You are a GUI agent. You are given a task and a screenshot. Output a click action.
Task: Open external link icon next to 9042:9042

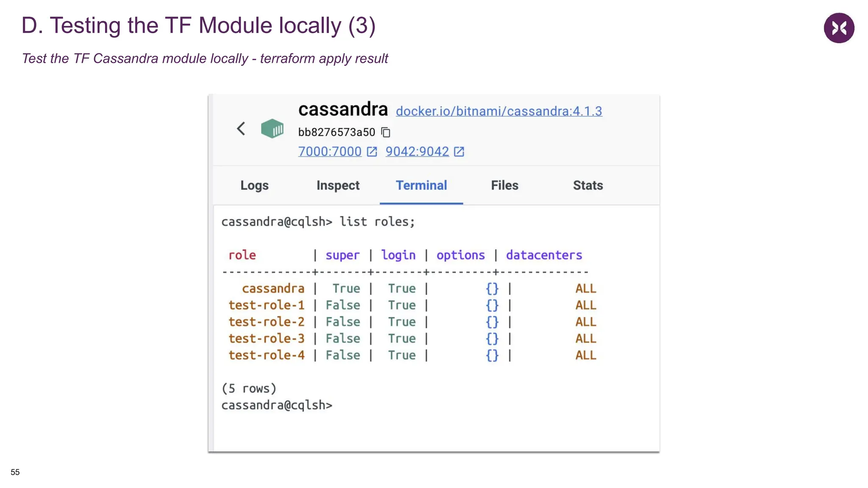[459, 152]
